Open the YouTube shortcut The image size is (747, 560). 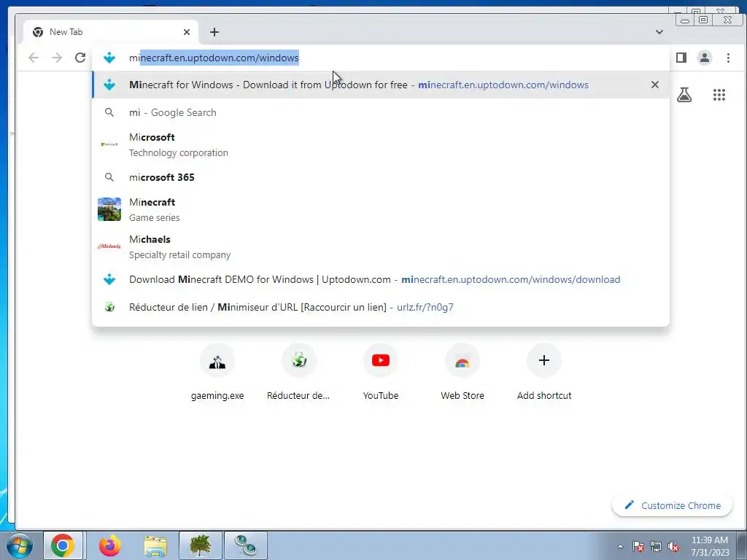tap(381, 372)
